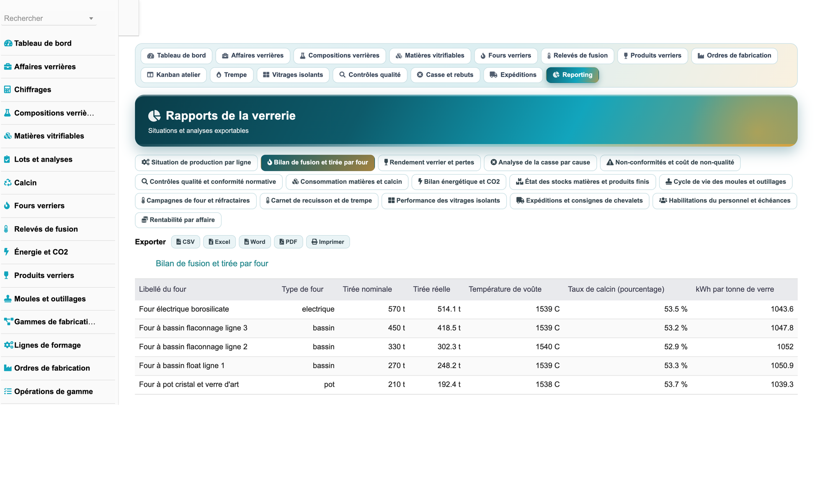Go to the Vitrages isolants tab
Screen dimensions: 815x504
[x=293, y=75]
